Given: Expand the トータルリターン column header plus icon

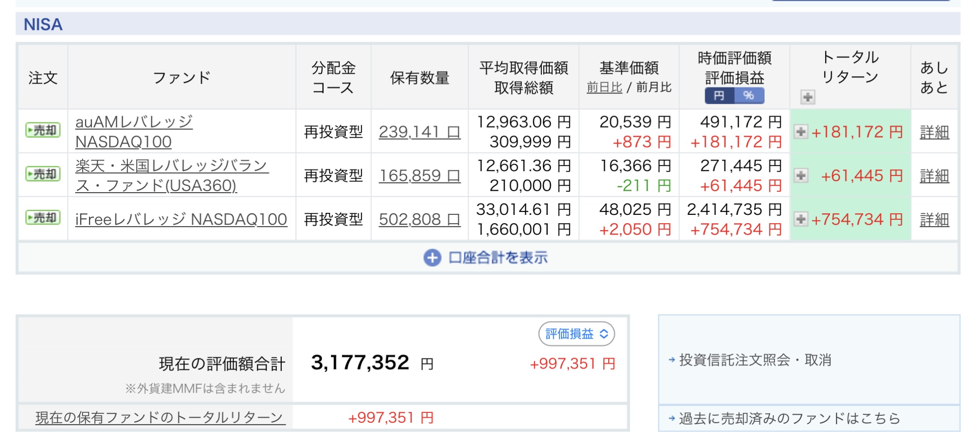Looking at the screenshot, I should tap(807, 97).
